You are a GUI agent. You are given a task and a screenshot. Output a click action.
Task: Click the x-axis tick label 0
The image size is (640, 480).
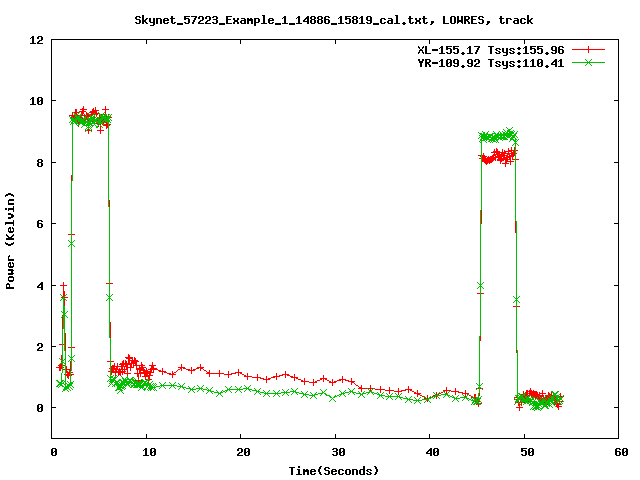(54, 452)
